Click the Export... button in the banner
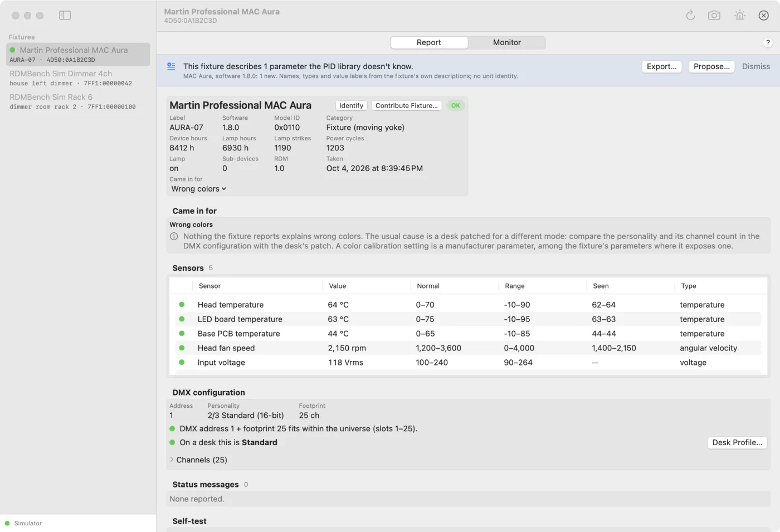780x532 pixels. [662, 67]
